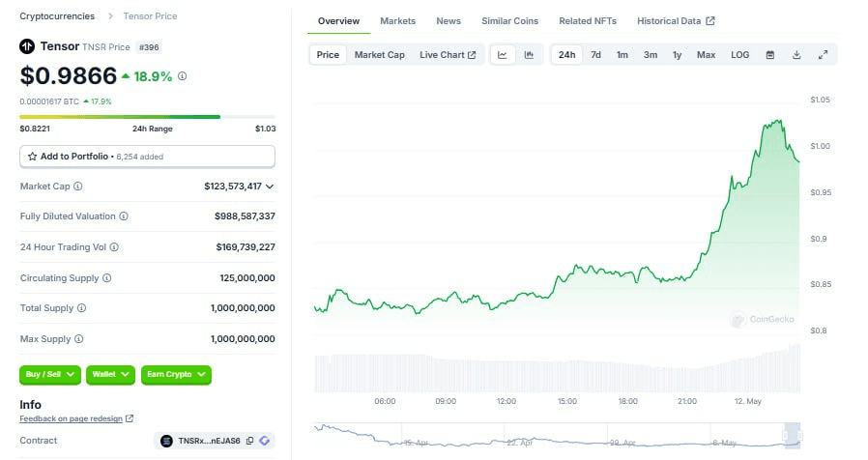Click the #396 rank badge
The image size is (868, 460).
[149, 47]
